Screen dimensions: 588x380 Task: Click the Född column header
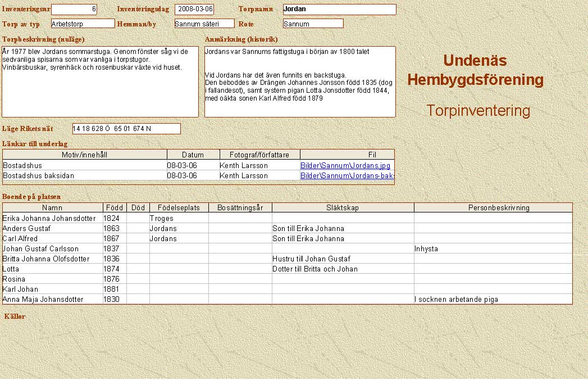point(115,208)
